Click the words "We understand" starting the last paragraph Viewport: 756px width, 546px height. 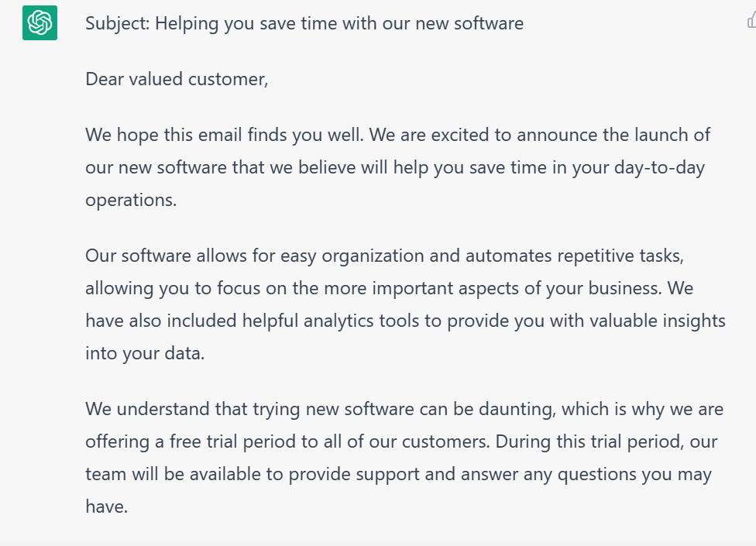point(140,408)
